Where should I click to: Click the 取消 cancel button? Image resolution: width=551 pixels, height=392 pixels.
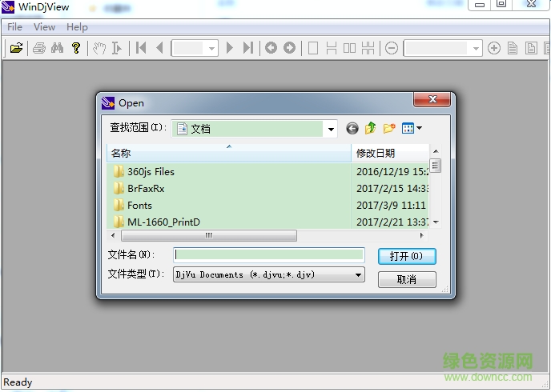coord(407,279)
